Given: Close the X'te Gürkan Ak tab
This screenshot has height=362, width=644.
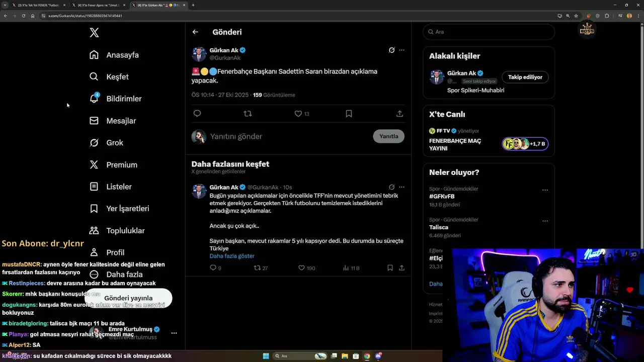Looking at the screenshot, I should click(184, 5).
